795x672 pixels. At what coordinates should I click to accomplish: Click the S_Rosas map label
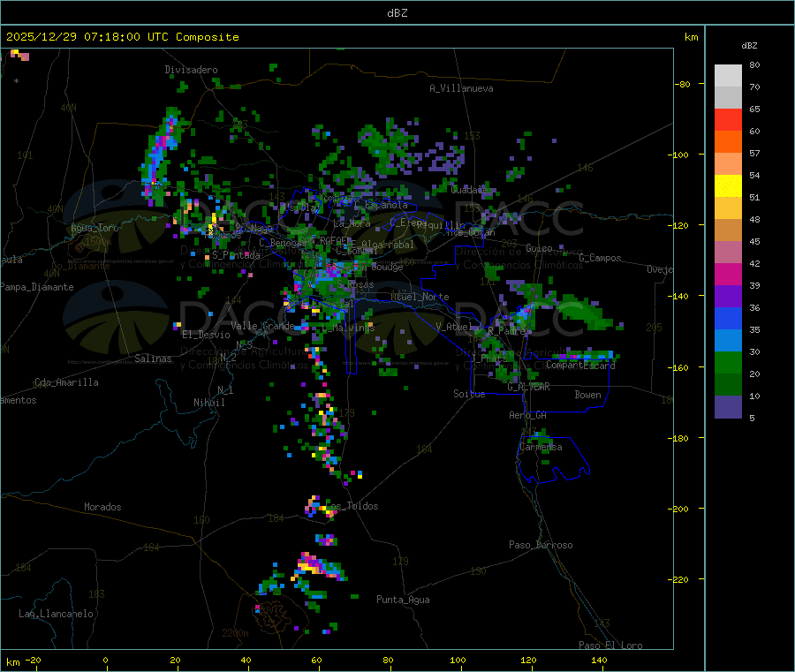(x=355, y=285)
